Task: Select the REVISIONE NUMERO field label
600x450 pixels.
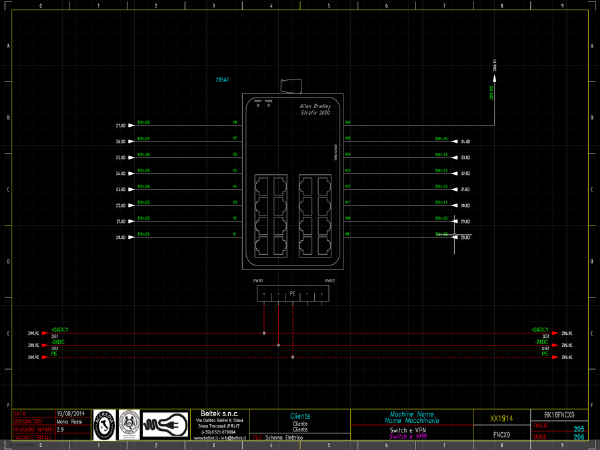Action: pyautogui.click(x=34, y=429)
